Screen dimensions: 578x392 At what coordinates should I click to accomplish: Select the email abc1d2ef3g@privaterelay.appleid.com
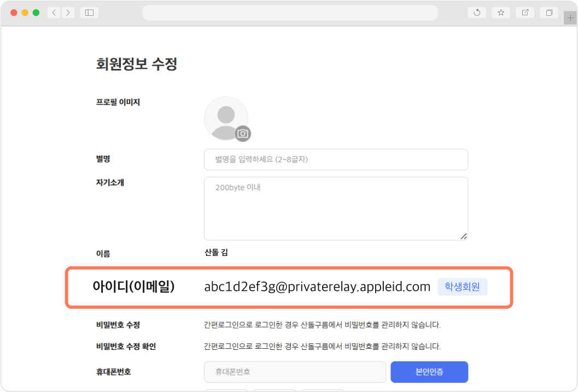pyautogui.click(x=317, y=286)
